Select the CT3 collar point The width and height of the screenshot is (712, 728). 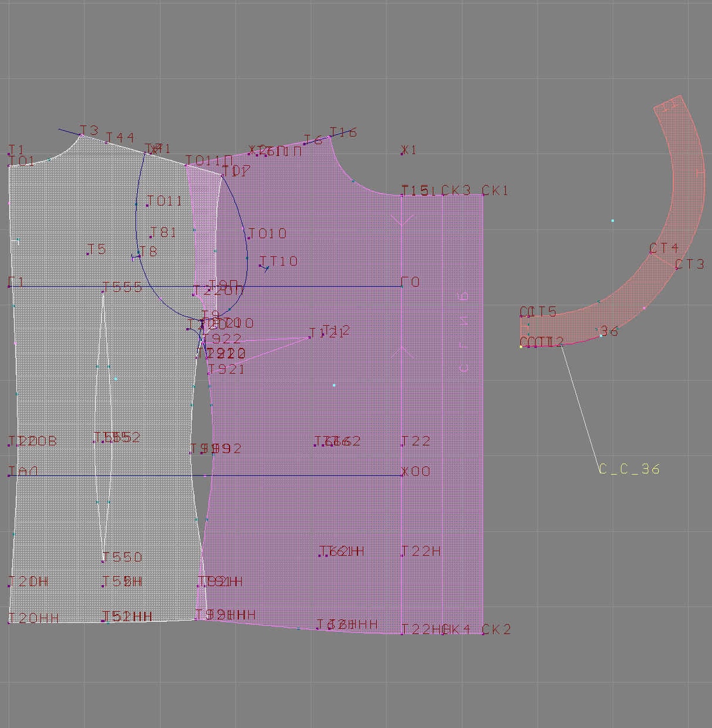[x=676, y=268]
